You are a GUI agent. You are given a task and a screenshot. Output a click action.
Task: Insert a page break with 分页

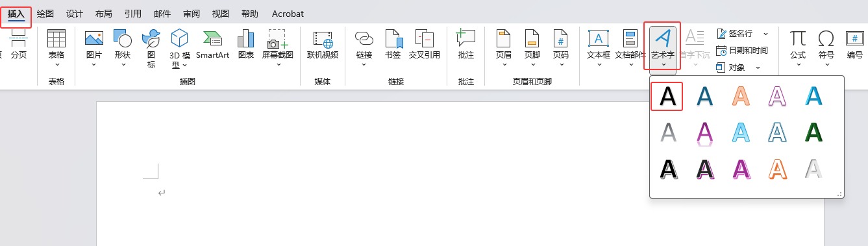coord(18,44)
